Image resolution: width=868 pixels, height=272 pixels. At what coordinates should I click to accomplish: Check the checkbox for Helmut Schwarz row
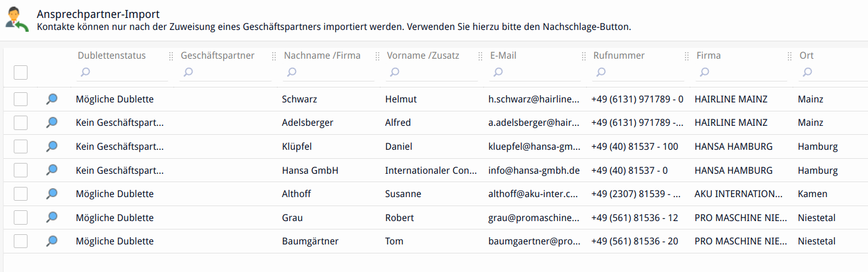(x=21, y=99)
